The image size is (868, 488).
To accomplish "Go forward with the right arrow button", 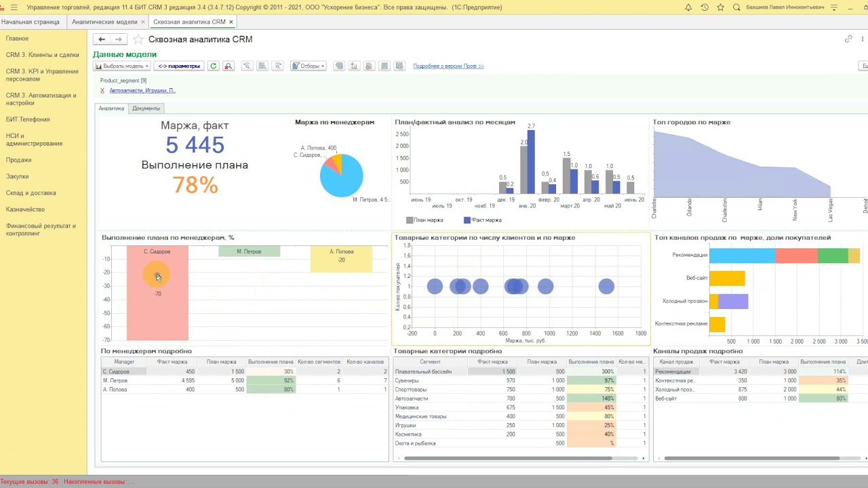I will [118, 39].
